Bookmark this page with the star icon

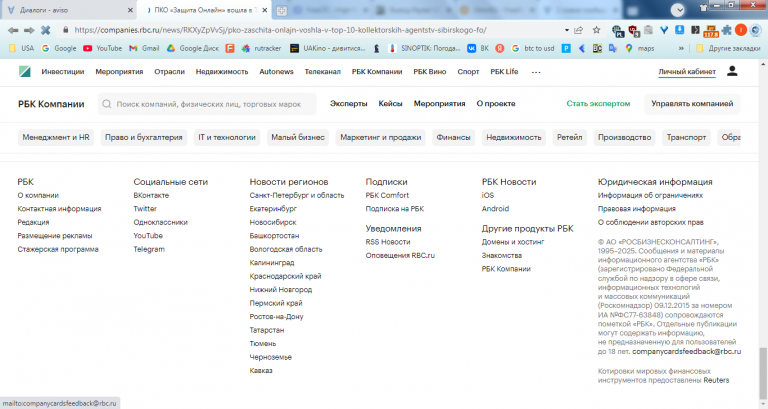[596, 30]
